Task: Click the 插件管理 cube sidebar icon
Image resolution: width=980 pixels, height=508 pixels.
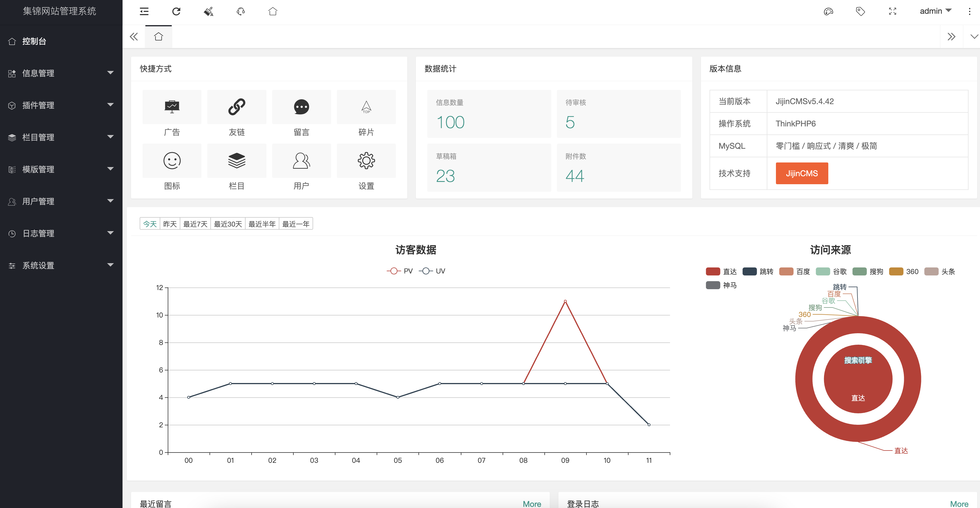Action: click(12, 105)
